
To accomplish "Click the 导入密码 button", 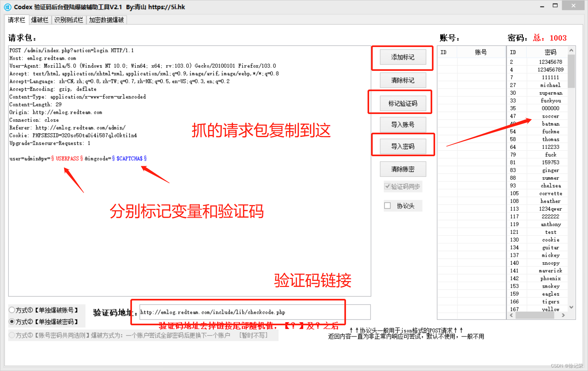I will (403, 147).
